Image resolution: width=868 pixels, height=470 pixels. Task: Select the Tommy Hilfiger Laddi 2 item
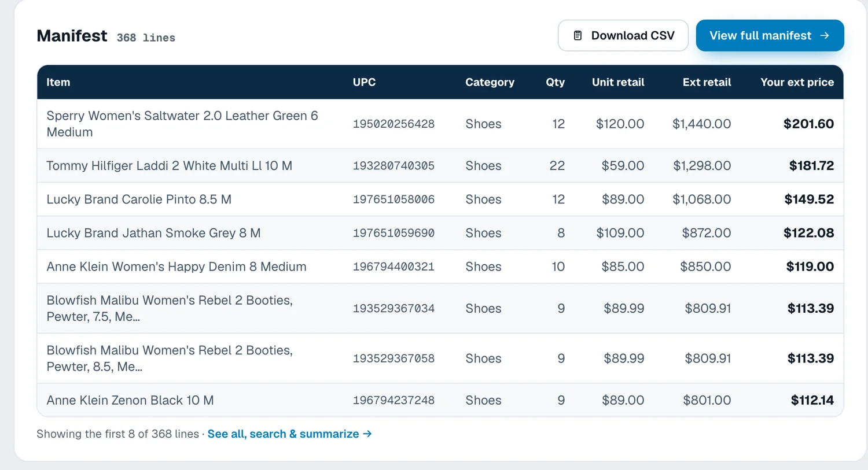click(x=169, y=166)
